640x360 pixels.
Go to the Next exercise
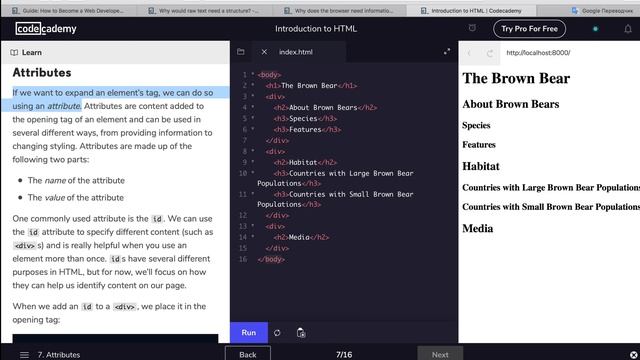pos(440,354)
